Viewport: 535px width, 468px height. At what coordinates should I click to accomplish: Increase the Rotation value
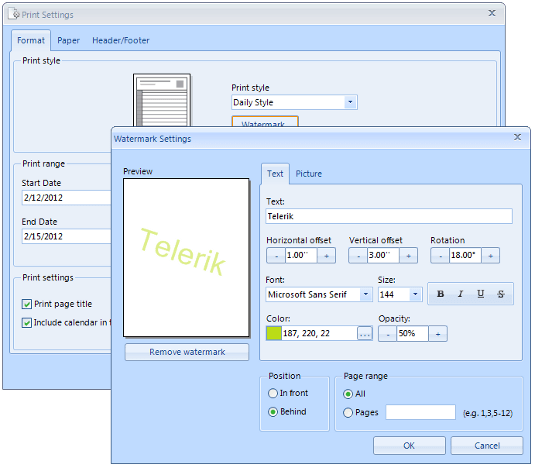pos(490,255)
